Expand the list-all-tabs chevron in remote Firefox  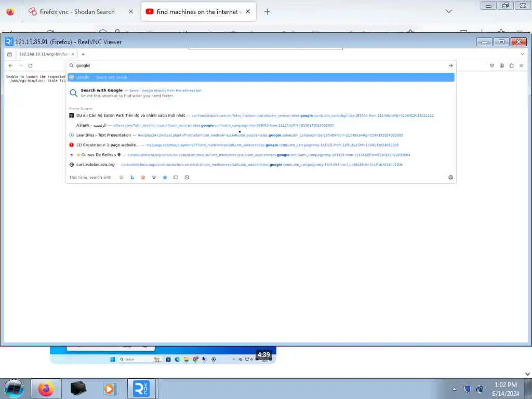(522, 54)
